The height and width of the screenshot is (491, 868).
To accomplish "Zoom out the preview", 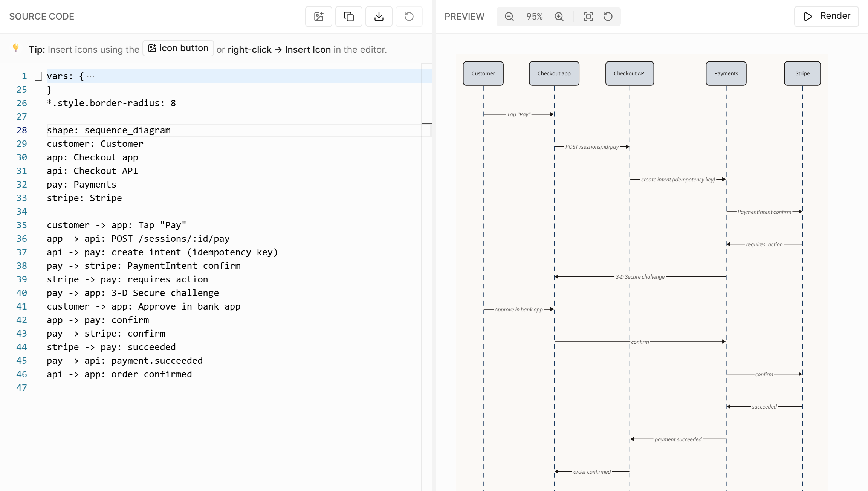I will (x=509, y=17).
